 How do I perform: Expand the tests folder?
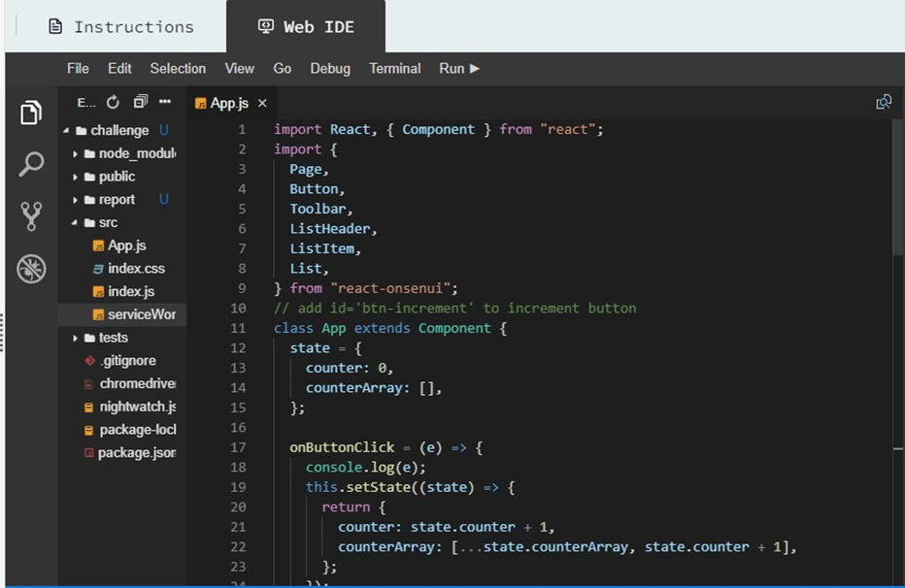[75, 338]
